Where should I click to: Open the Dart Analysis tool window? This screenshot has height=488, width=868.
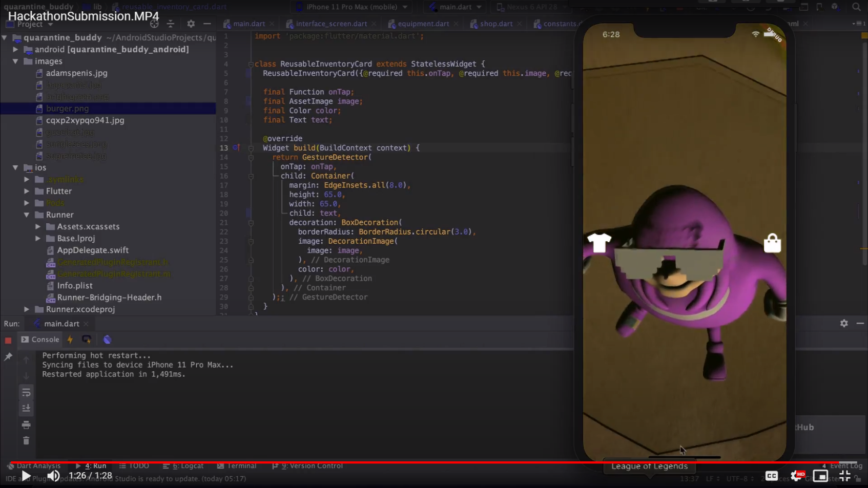34,466
